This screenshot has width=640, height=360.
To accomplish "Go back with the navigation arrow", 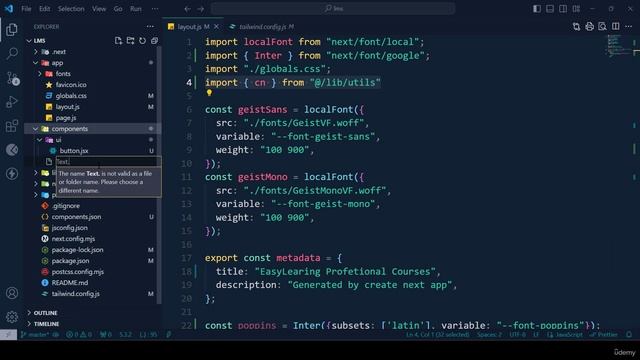I will tap(187, 9).
